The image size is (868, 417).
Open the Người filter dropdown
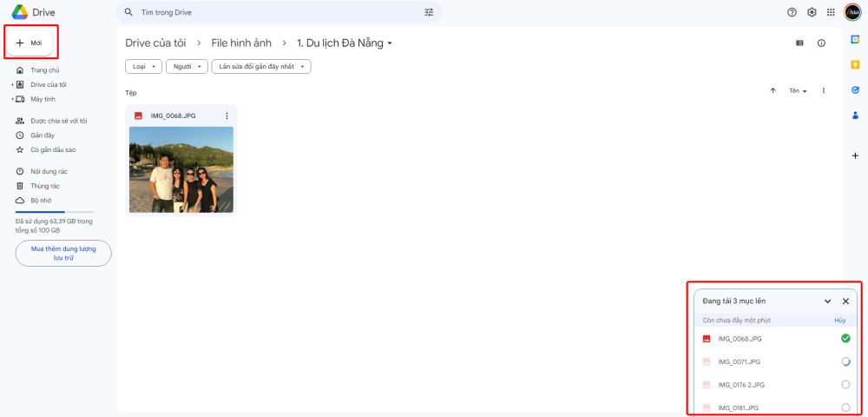(187, 66)
